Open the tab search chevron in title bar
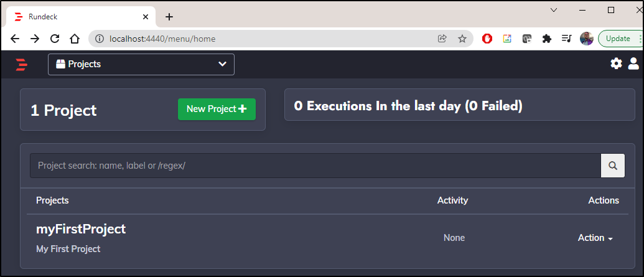This screenshot has height=277, width=644. 554,11
